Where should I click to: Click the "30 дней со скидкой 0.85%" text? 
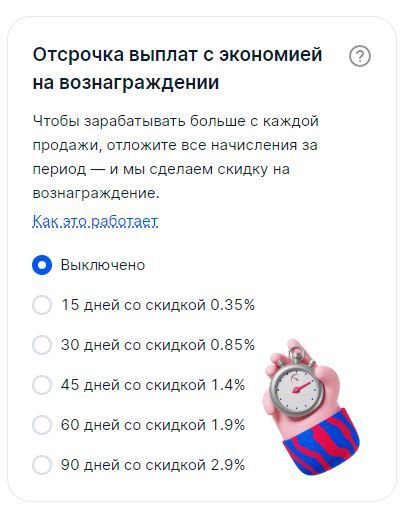[158, 345]
